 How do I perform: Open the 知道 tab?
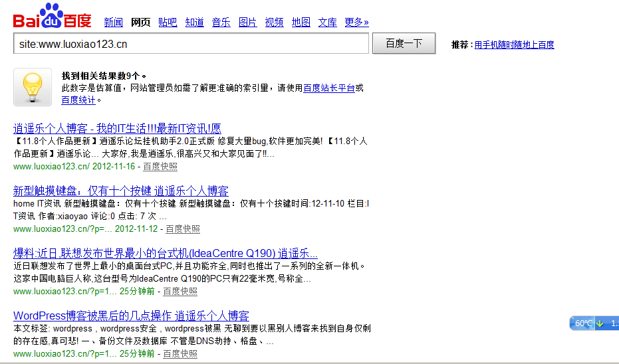[195, 23]
